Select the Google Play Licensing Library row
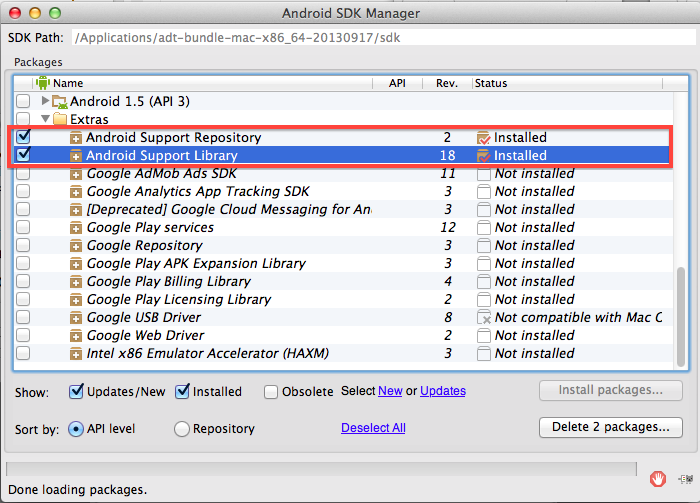This screenshot has height=503, width=700. (x=343, y=299)
